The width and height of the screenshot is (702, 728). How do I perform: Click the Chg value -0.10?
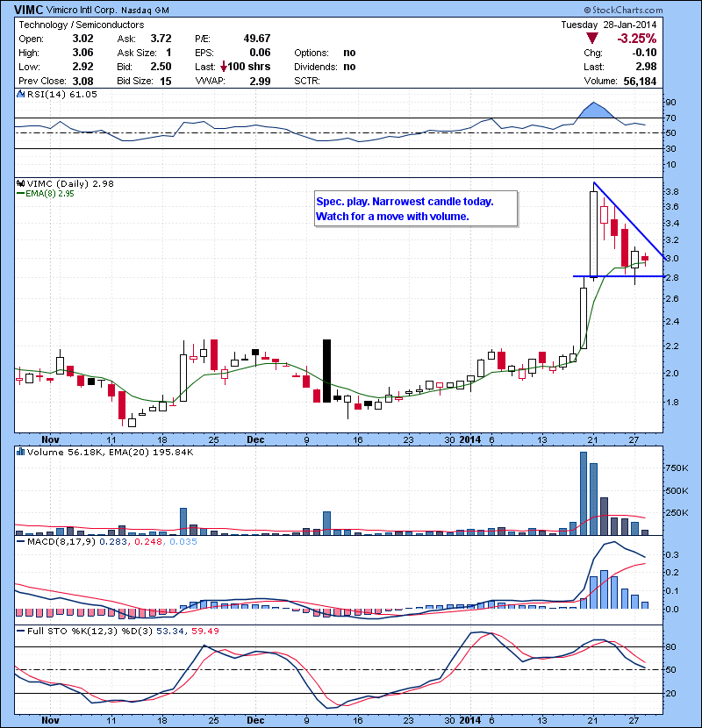pyautogui.click(x=644, y=53)
